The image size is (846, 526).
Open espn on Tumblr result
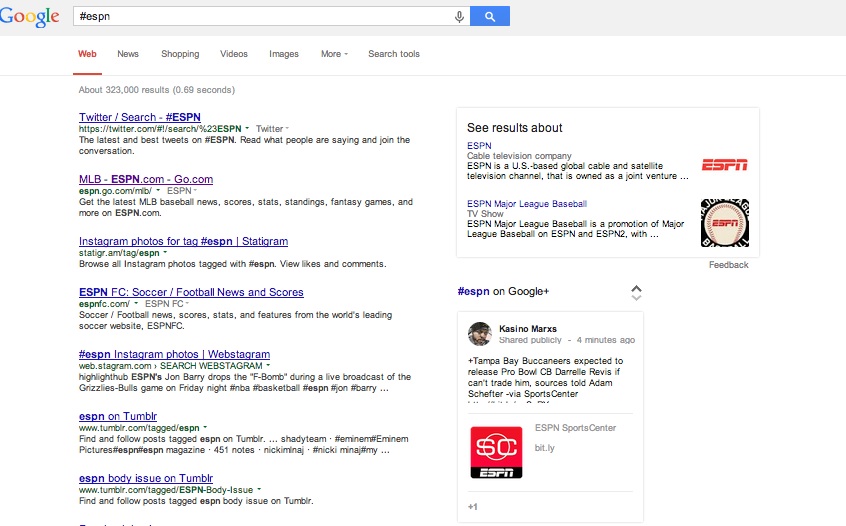[118, 416]
